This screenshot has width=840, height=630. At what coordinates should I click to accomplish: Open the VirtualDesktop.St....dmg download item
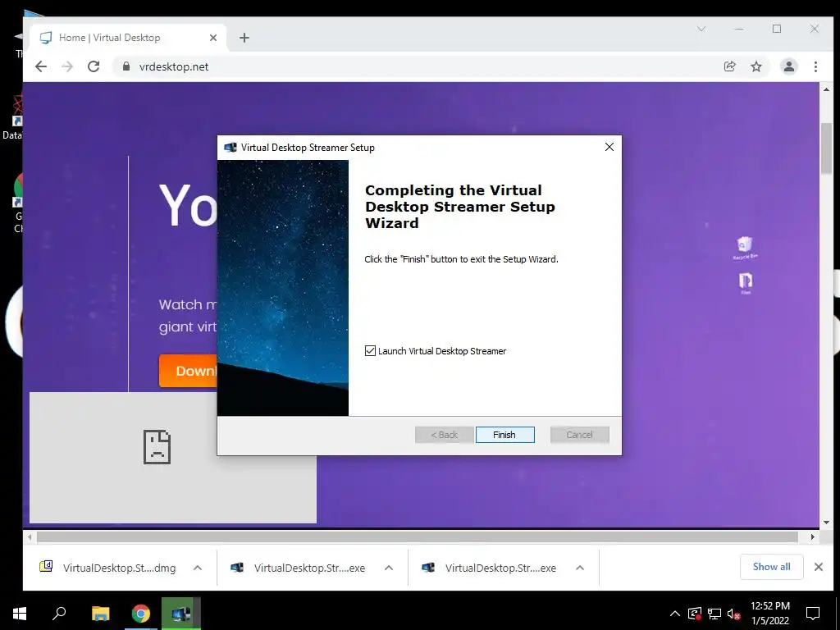point(110,568)
